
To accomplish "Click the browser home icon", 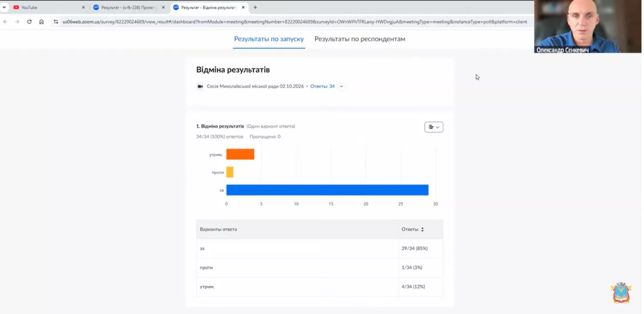I will pyautogui.click(x=41, y=21).
